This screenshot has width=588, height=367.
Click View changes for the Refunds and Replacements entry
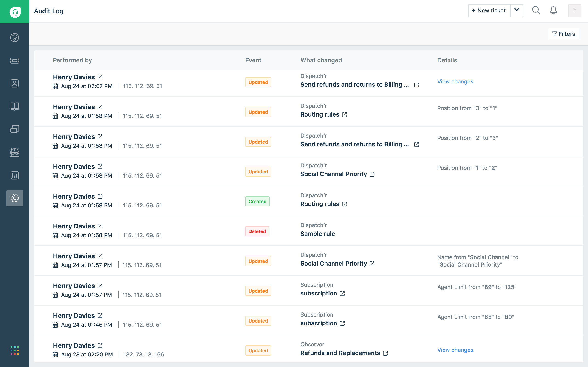coord(455,350)
